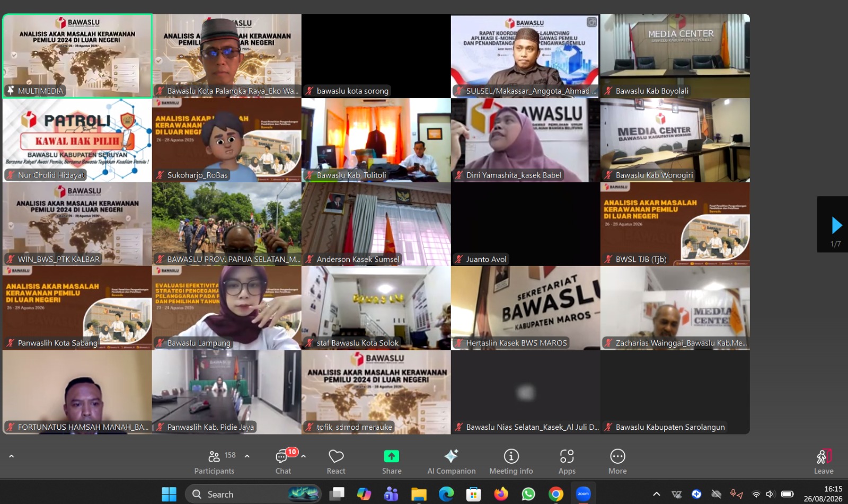The image size is (848, 504).
Task: Launch Google Chrome from taskbar
Action: [x=556, y=494]
